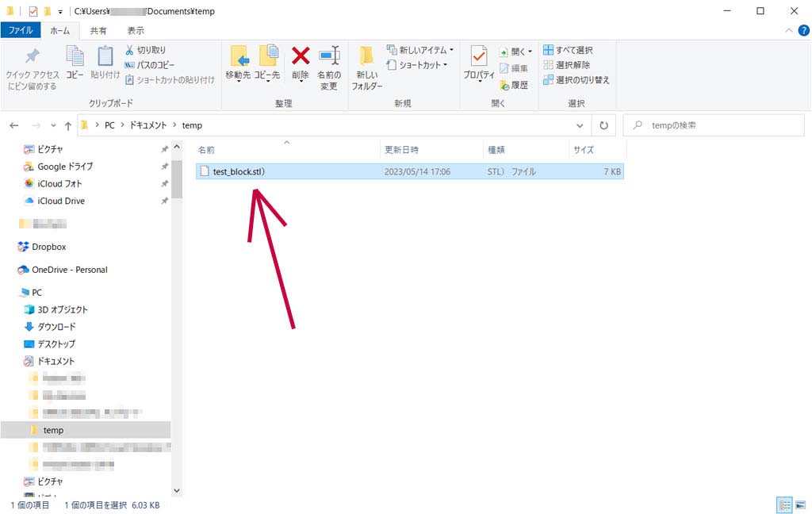This screenshot has width=812, height=514.
Task: Switch to the 表示 ribbon tab
Action: click(x=135, y=30)
